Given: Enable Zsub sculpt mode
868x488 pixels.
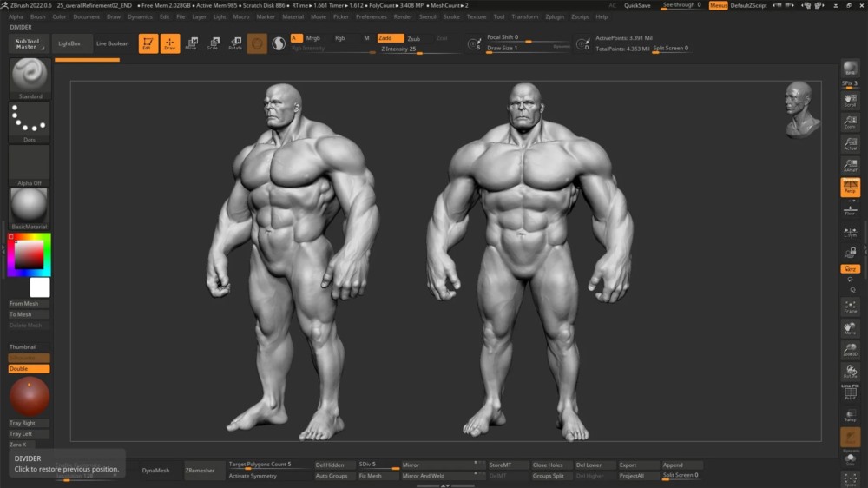Looking at the screenshot, I should tap(414, 39).
